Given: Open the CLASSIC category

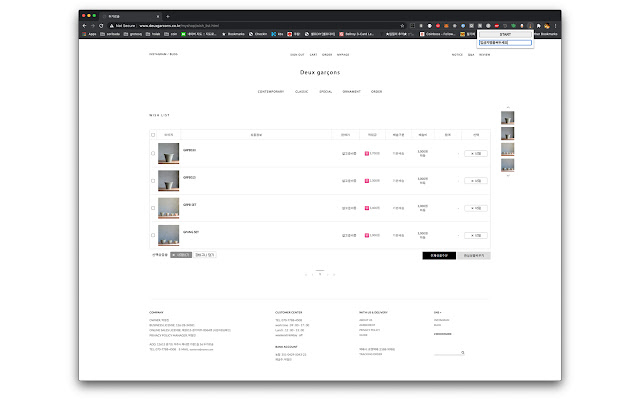Looking at the screenshot, I should click(x=302, y=92).
